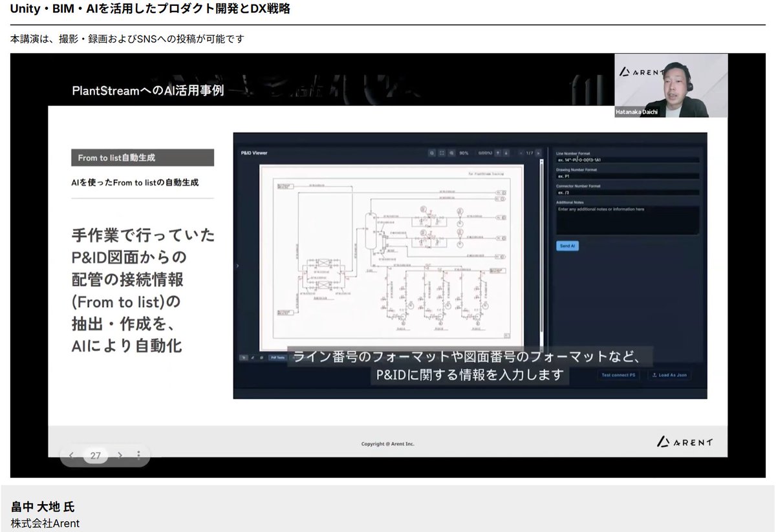This screenshot has width=776, height=532.
Task: Click the Load As Json button
Action: tap(669, 375)
